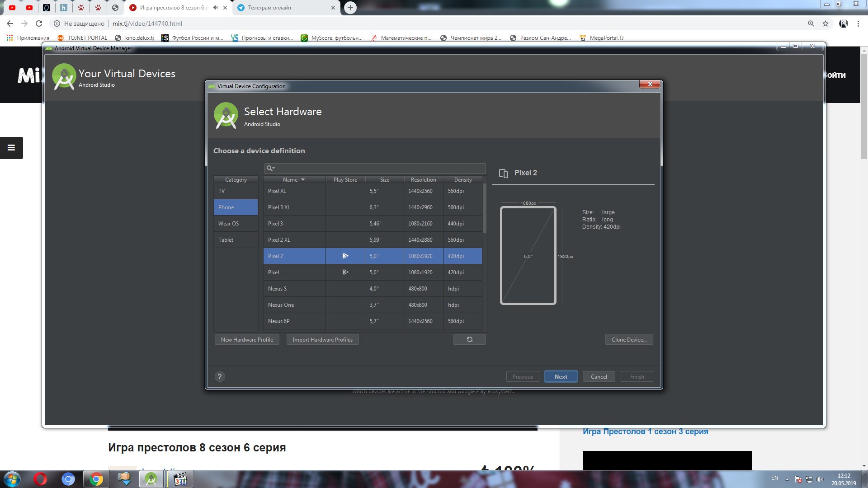Close the Virtual Device Configuration dialog
Viewport: 868px width, 488px height.
point(650,84)
